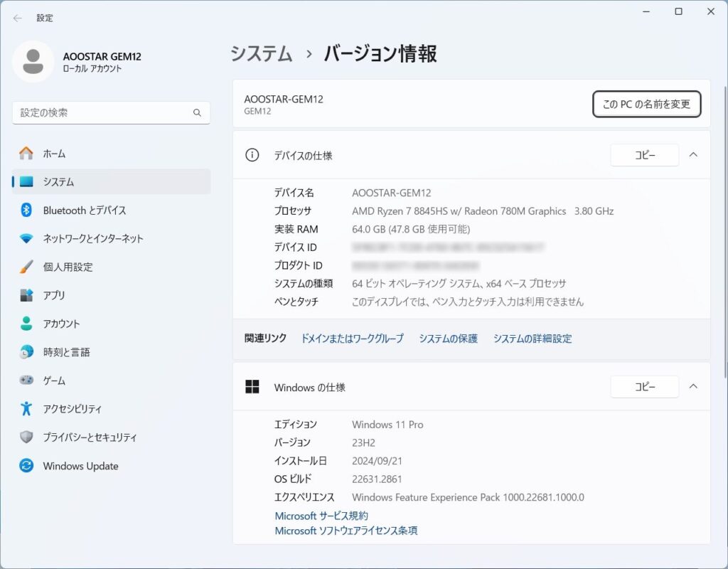Open Microsoft サービス規約 link
Viewport: 728px width, 569px height.
tap(321, 516)
